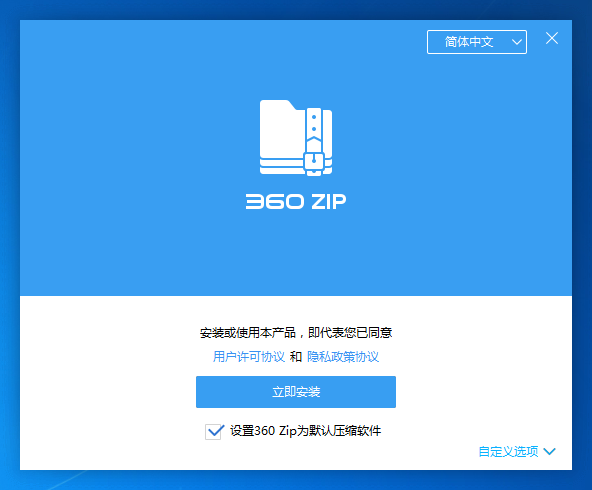592x490 pixels.
Task: Uncheck the default compression software checkbox
Action: coord(214,431)
